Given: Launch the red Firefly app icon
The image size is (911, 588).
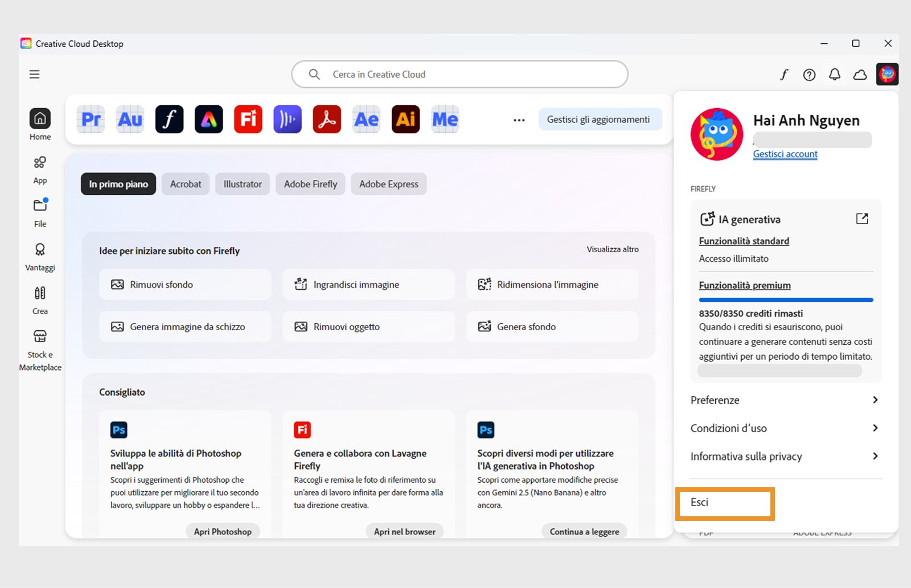Looking at the screenshot, I should click(x=248, y=120).
